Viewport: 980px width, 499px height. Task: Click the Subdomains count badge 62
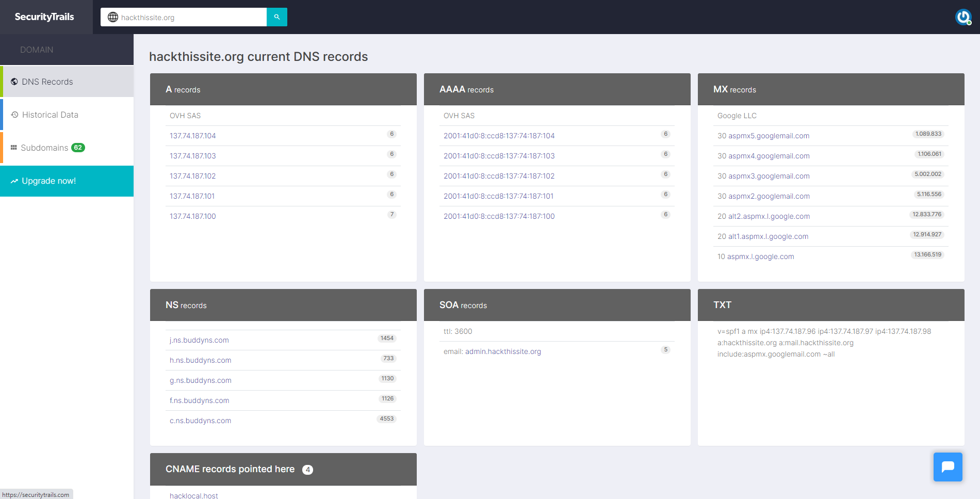(78, 148)
